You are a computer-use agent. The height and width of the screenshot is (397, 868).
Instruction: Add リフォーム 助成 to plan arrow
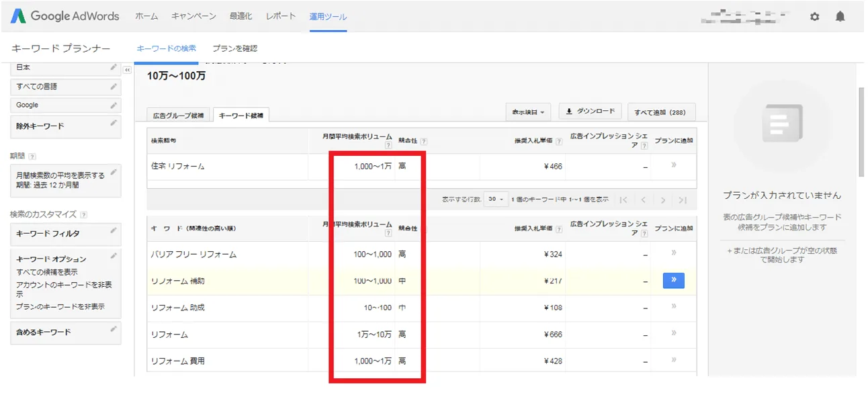673,307
